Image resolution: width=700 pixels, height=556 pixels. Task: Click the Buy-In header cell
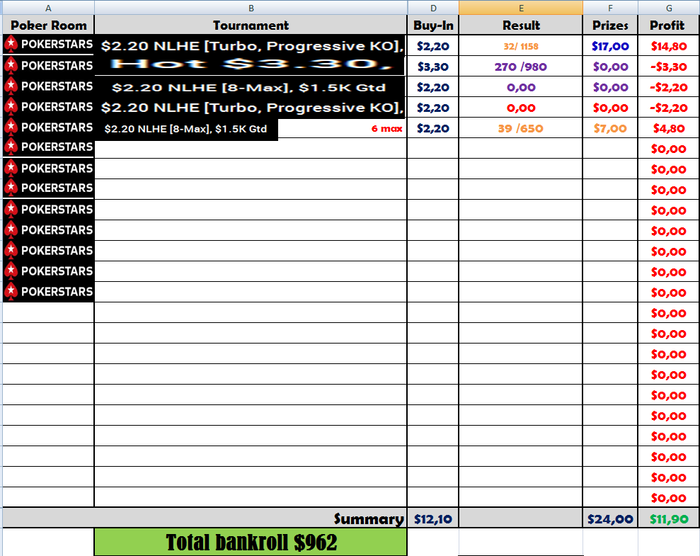(433, 25)
